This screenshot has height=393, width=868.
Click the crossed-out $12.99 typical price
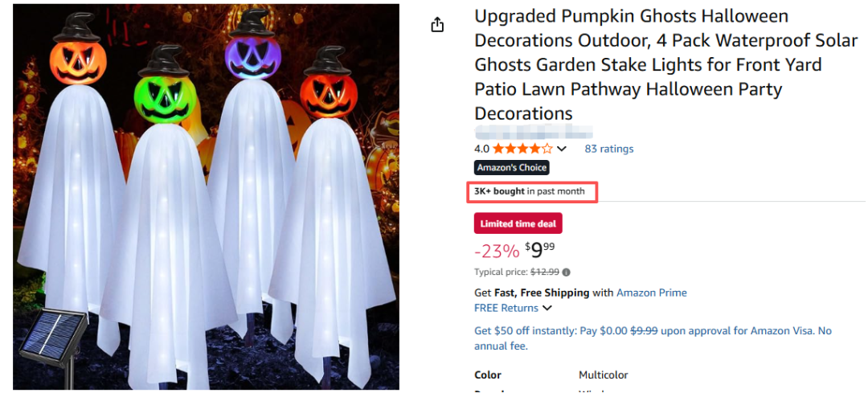[545, 272]
